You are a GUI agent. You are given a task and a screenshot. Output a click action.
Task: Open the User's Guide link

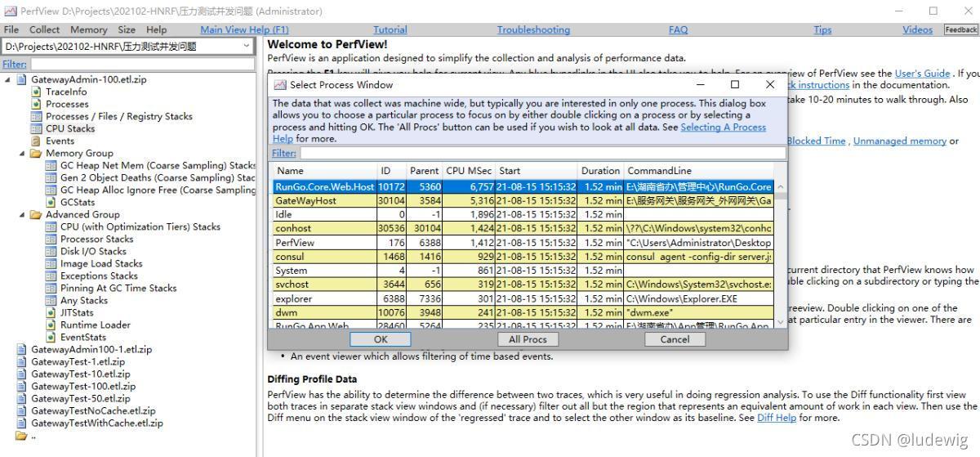pos(922,74)
